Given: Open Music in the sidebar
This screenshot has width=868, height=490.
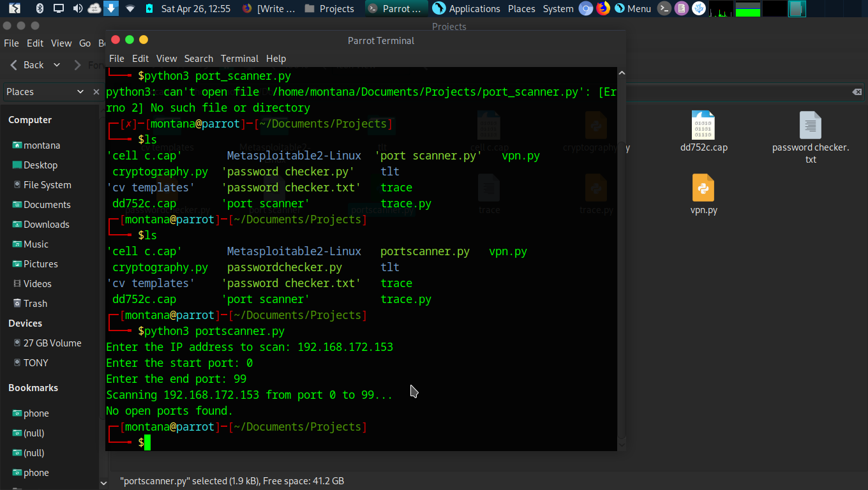Looking at the screenshot, I should pos(31,244).
